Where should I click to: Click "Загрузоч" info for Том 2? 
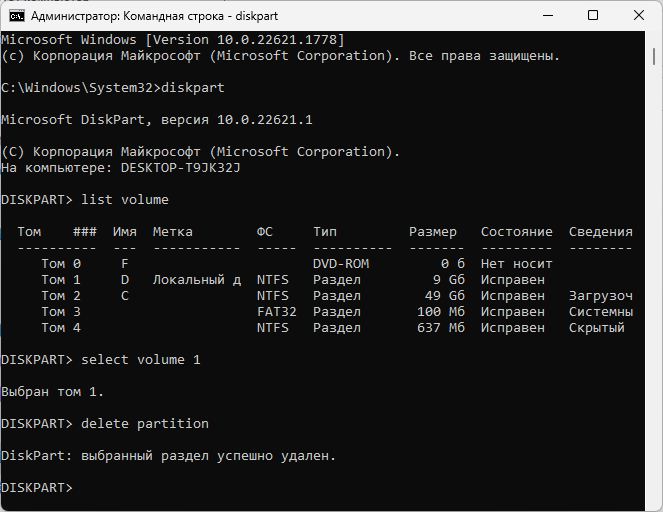tap(600, 296)
